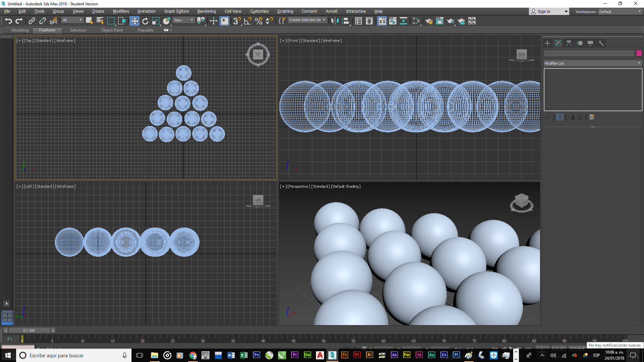Activate Bind to Space Warp tool

(53, 21)
